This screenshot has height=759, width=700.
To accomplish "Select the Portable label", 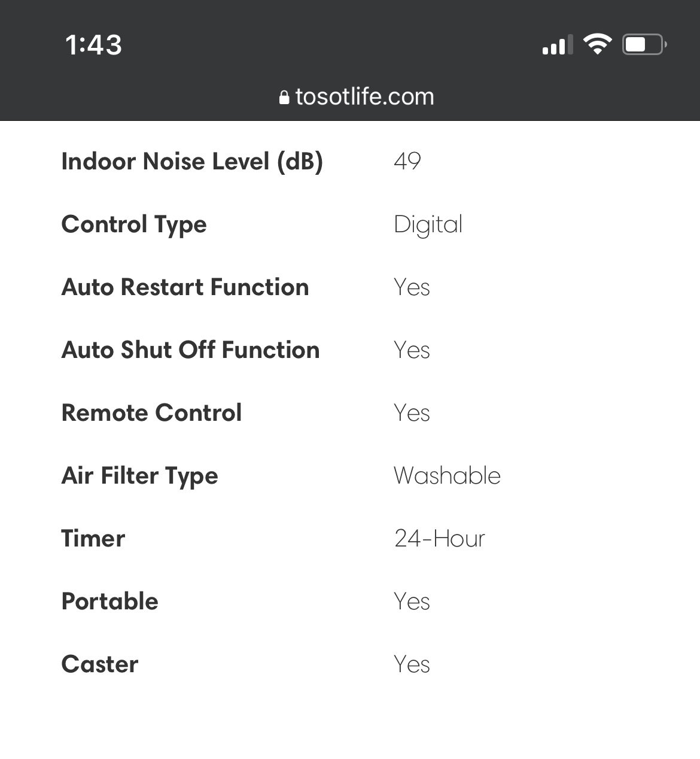I will pyautogui.click(x=109, y=602).
